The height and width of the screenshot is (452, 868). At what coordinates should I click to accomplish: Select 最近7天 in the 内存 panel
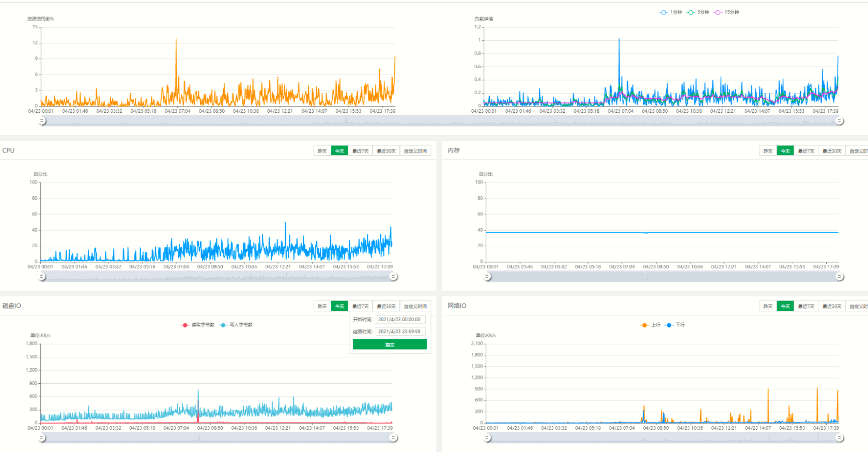[806, 151]
